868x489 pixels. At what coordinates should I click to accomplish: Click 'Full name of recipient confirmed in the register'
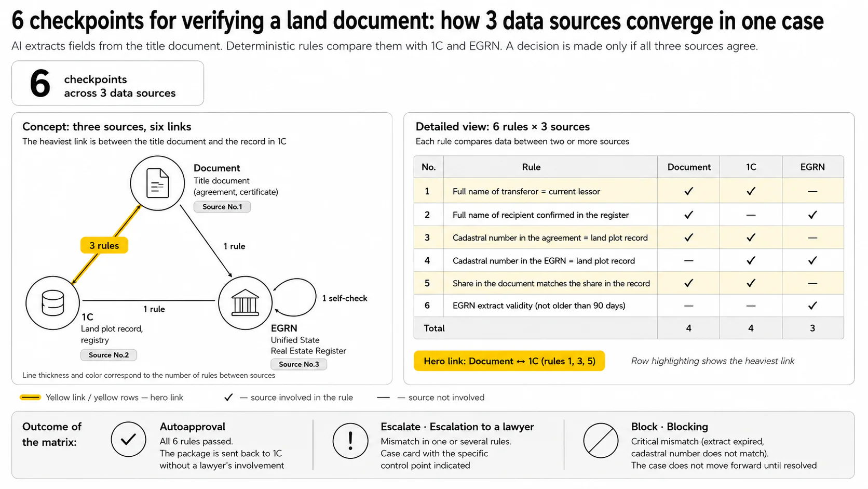coord(540,215)
